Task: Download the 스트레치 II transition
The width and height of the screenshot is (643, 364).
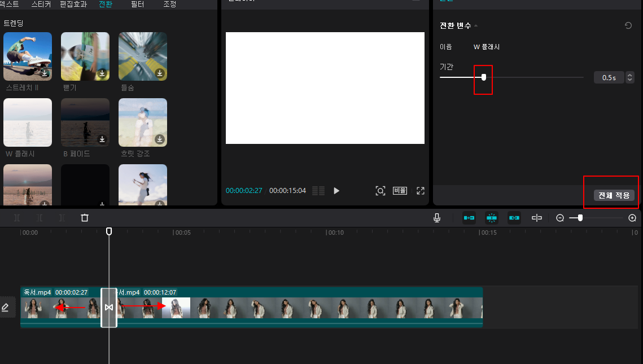Action: point(45,73)
